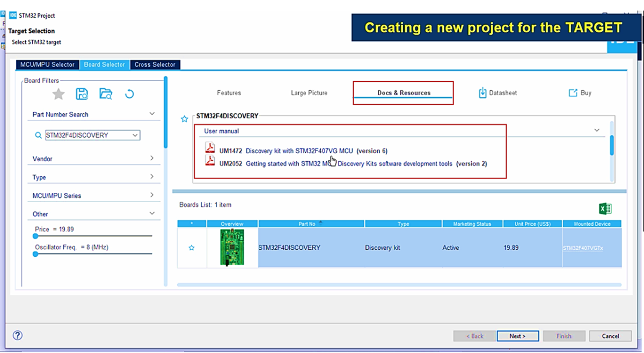Open UM2052 PDF icon
This screenshot has height=353, width=644.
pos(210,161)
